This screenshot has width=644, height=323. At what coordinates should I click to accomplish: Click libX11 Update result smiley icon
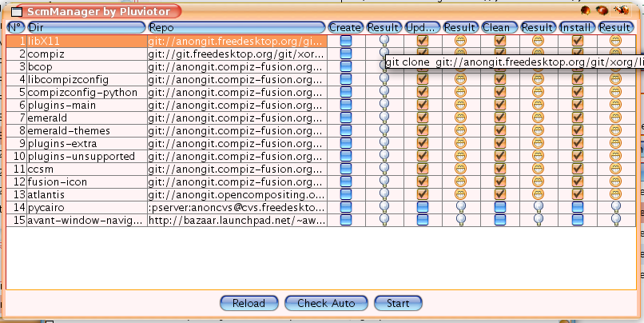pos(461,41)
